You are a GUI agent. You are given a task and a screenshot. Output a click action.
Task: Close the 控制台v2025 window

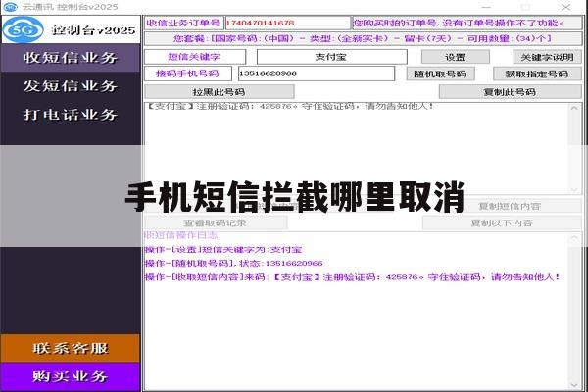pyautogui.click(x=566, y=7)
